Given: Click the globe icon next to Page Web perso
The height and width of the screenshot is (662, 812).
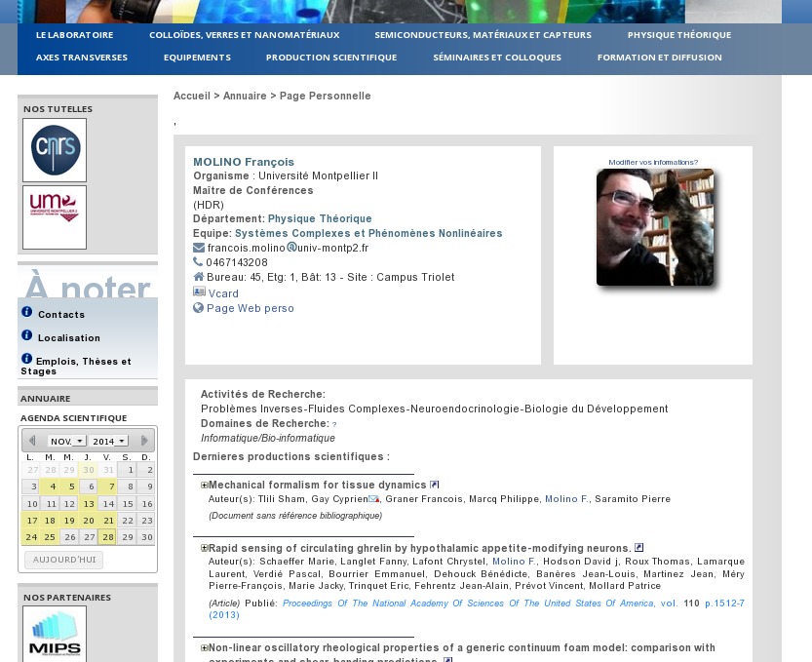Looking at the screenshot, I should [x=199, y=308].
